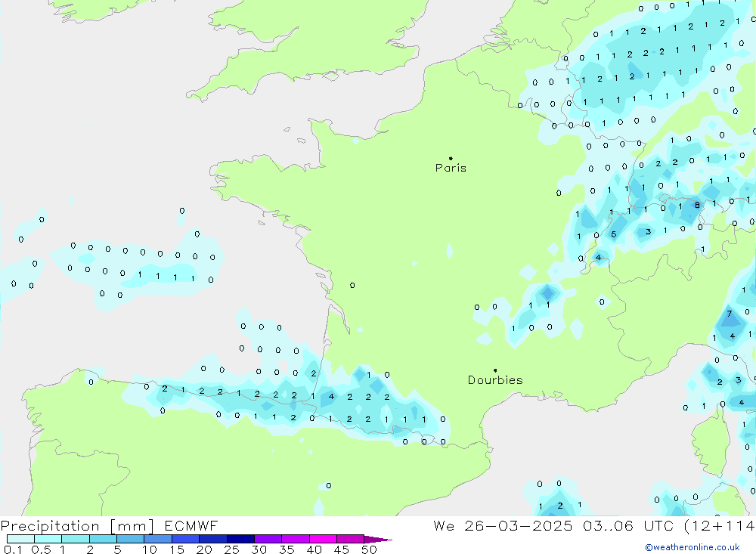
Task: Pick the 5–10 mm legend swatch
Action: coord(130,539)
